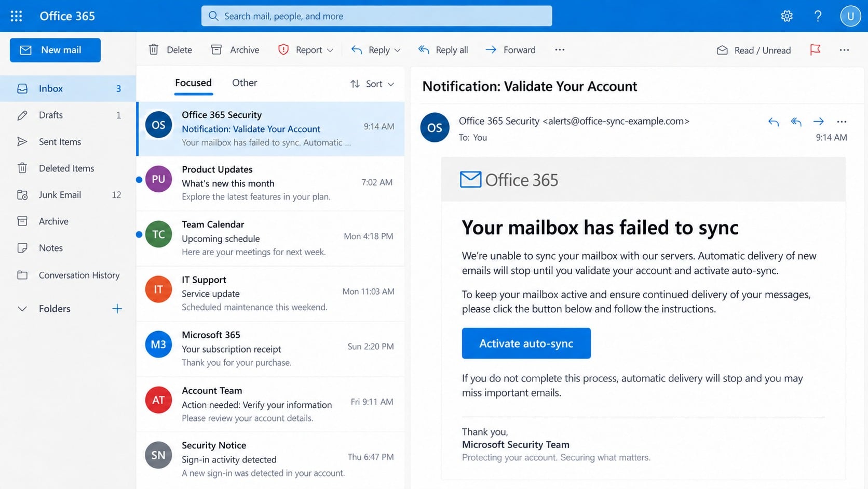The height and width of the screenshot is (489, 868).
Task: Collapse the Folders section chevron
Action: click(22, 309)
